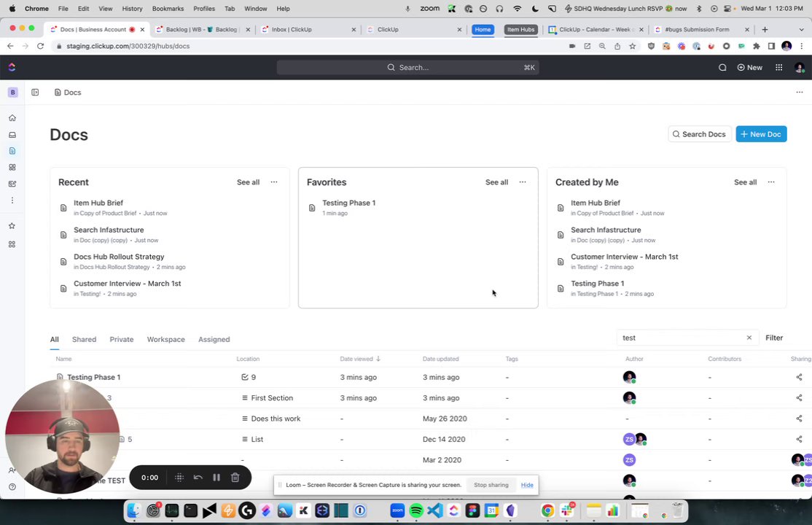Switch to the Inbox | ClickUp browser tab

(x=308, y=30)
